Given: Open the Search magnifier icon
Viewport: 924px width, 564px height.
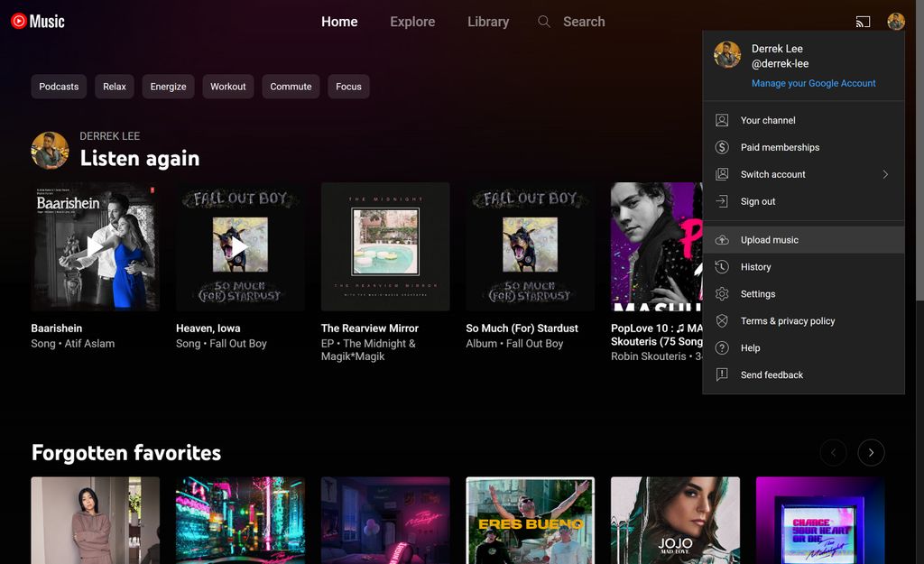Looking at the screenshot, I should pyautogui.click(x=542, y=21).
